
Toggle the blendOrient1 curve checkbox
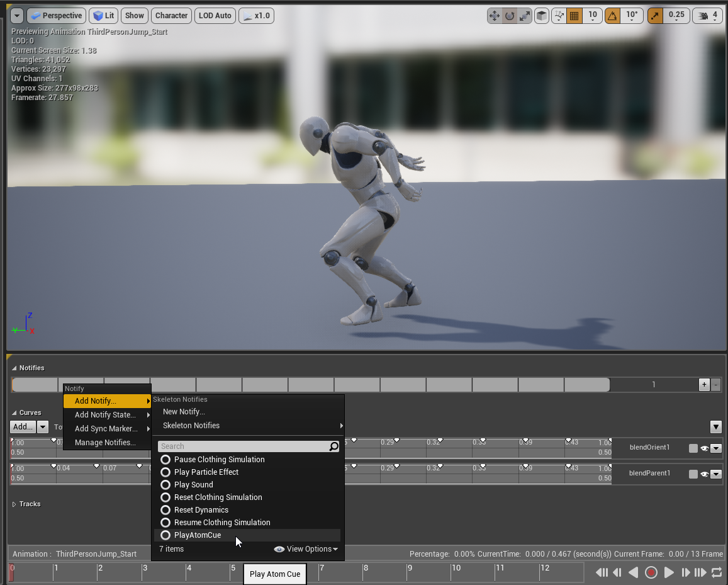(693, 448)
